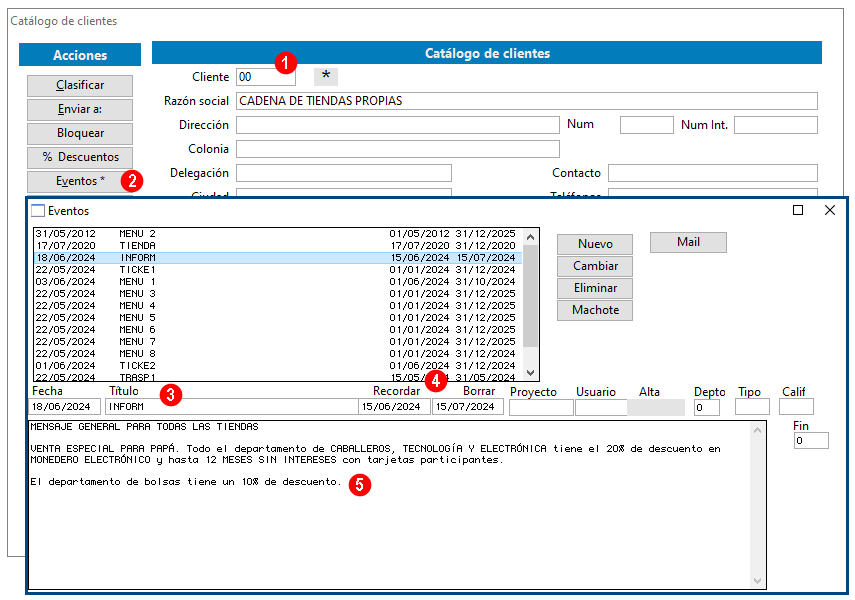The height and width of the screenshot is (600, 855).
Task: Select the TICKE2 event row
Action: pos(278,366)
